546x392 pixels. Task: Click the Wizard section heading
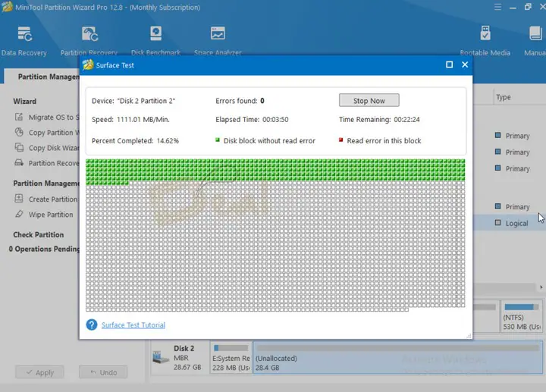(x=25, y=102)
